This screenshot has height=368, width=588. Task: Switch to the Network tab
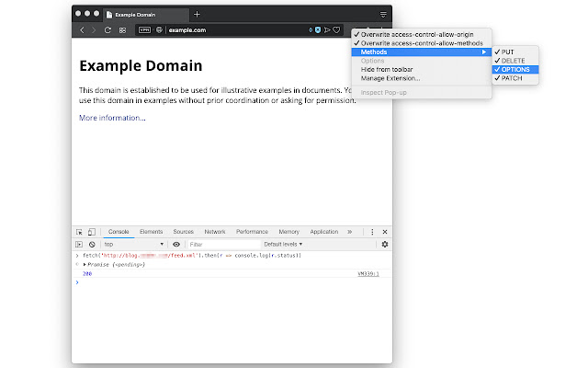[x=215, y=232]
